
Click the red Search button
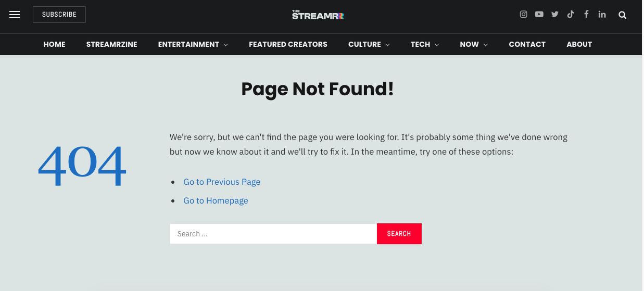[399, 234]
